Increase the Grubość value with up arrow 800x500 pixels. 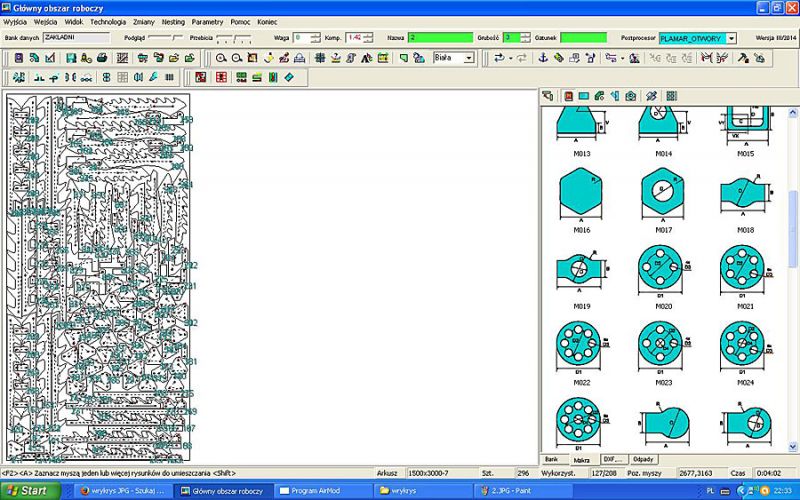pyautogui.click(x=527, y=35)
